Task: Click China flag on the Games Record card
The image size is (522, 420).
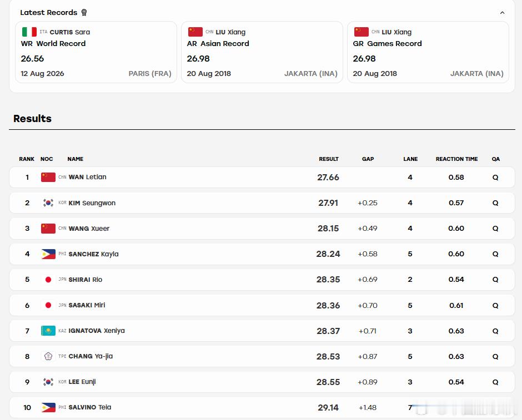Action: click(362, 32)
